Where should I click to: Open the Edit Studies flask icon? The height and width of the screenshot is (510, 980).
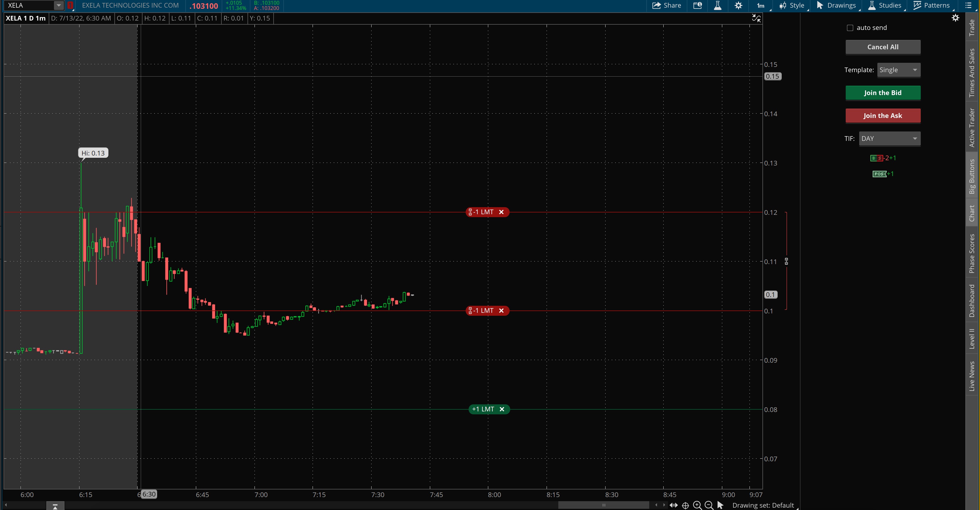point(718,5)
